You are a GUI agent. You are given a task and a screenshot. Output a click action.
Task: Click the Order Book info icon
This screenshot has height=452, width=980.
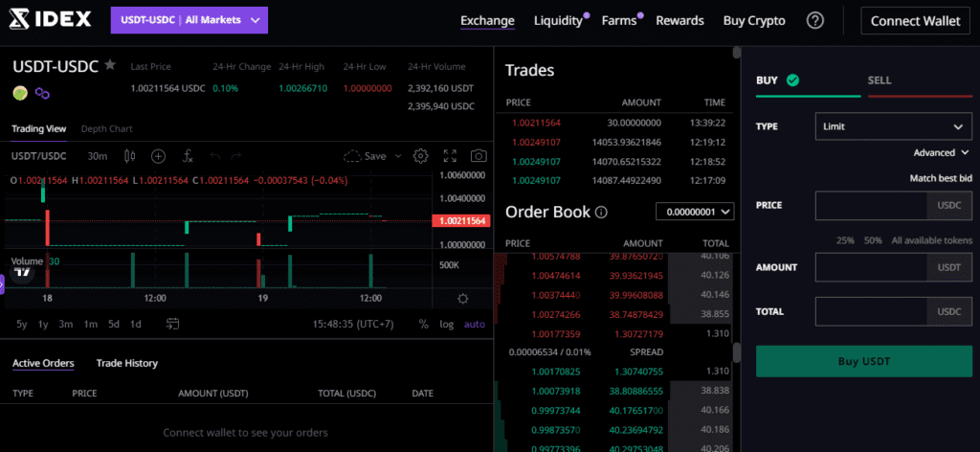tap(601, 213)
